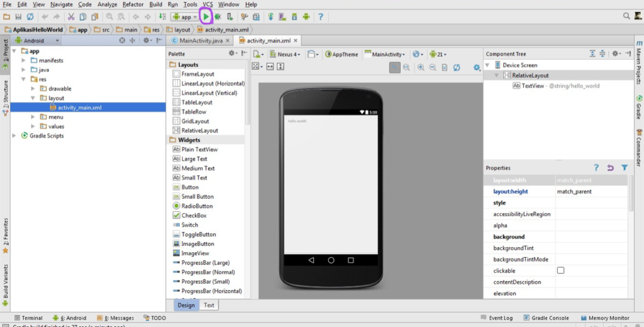644x327 pixels.
Task: Expand Gradle Scripts node
Action: (x=14, y=136)
